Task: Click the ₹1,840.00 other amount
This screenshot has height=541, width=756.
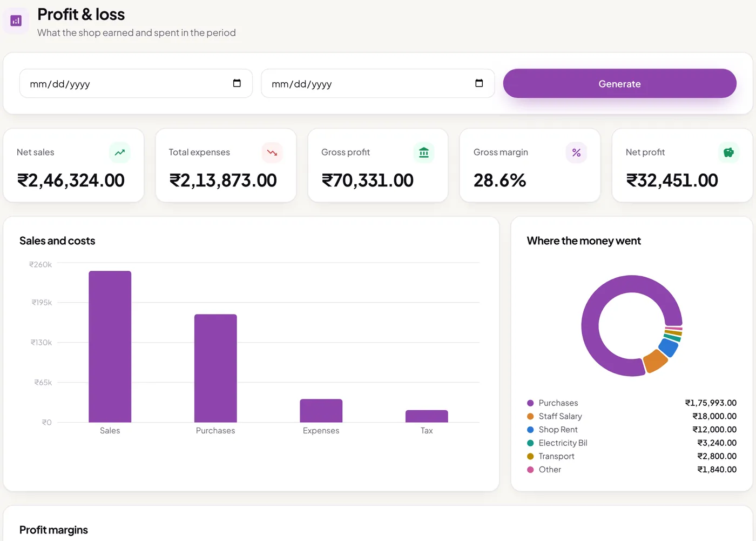Action: point(717,470)
